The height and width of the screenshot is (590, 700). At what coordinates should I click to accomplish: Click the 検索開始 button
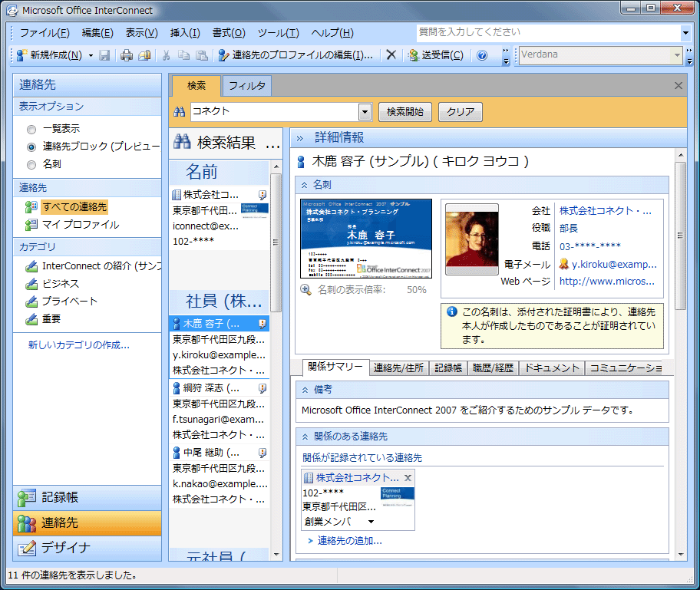[405, 111]
